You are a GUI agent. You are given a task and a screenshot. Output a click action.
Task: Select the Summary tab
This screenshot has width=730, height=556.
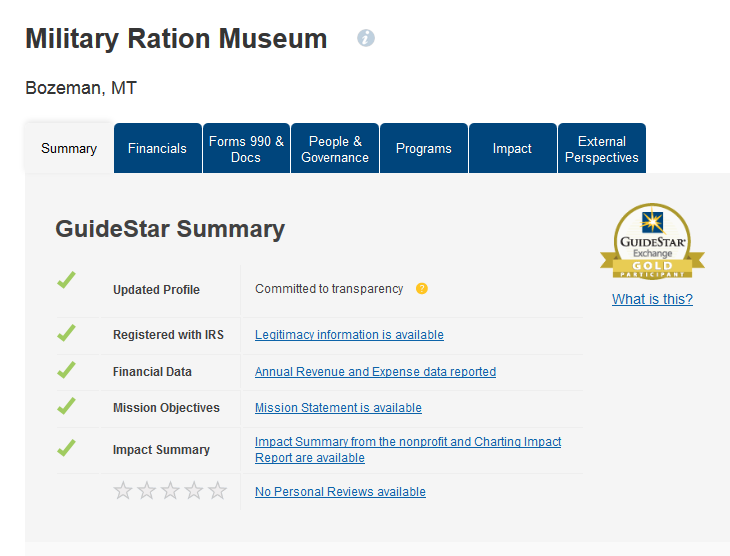point(69,148)
